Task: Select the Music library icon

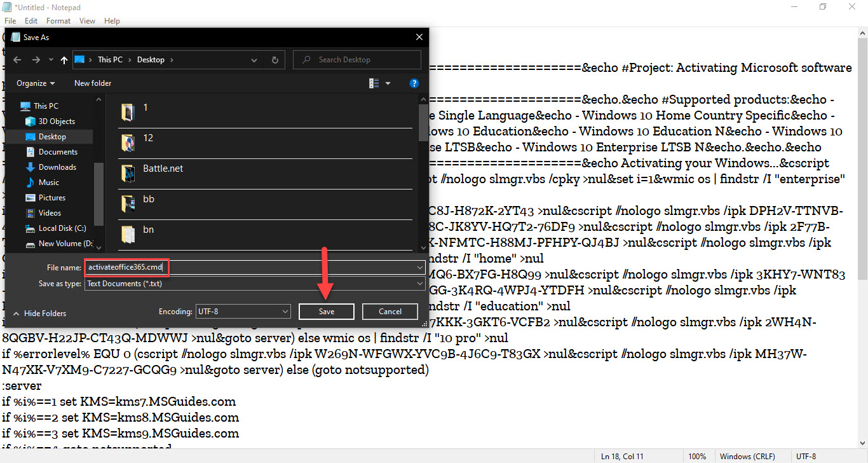Action: (x=30, y=183)
